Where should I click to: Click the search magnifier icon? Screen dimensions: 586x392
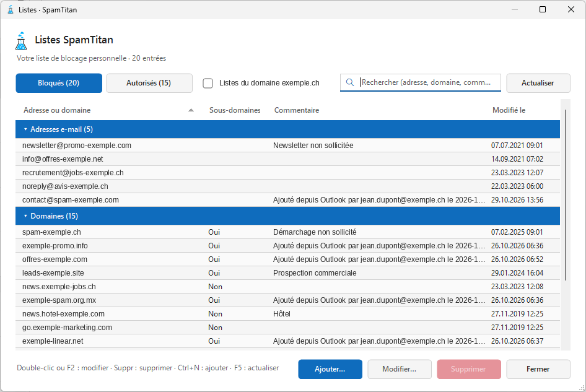(350, 82)
